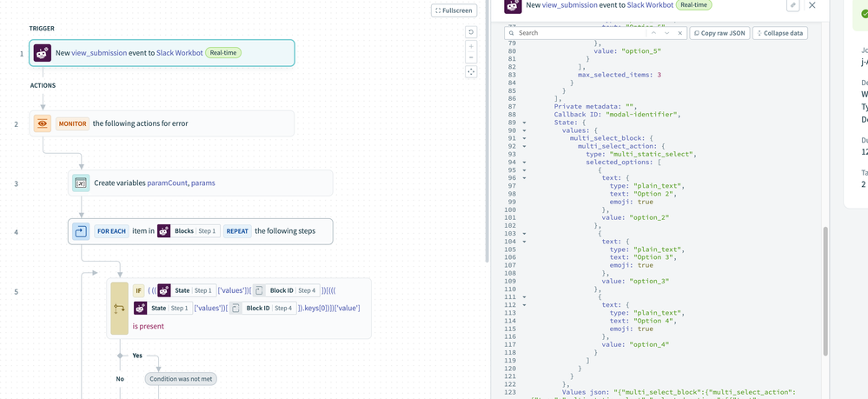Click second State Step 1 data pill

[x=162, y=308]
